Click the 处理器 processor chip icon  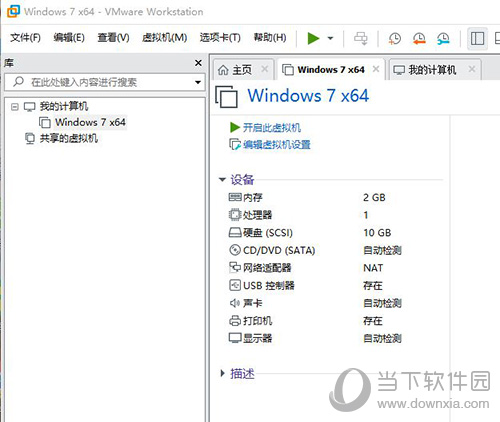click(x=235, y=215)
